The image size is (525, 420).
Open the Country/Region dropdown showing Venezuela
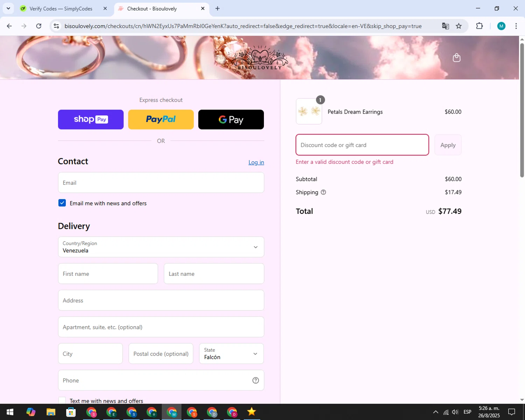tap(161, 247)
